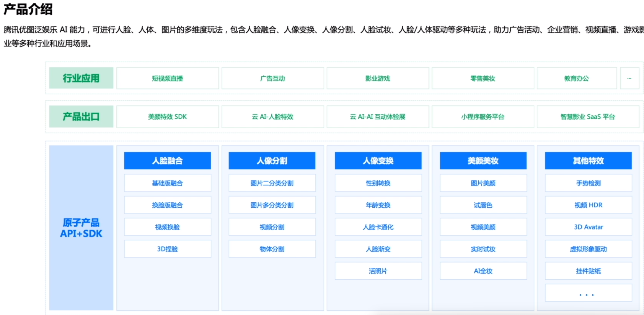Choose 图片二分类分割 feature
The image size is (644, 315).
[x=272, y=183]
